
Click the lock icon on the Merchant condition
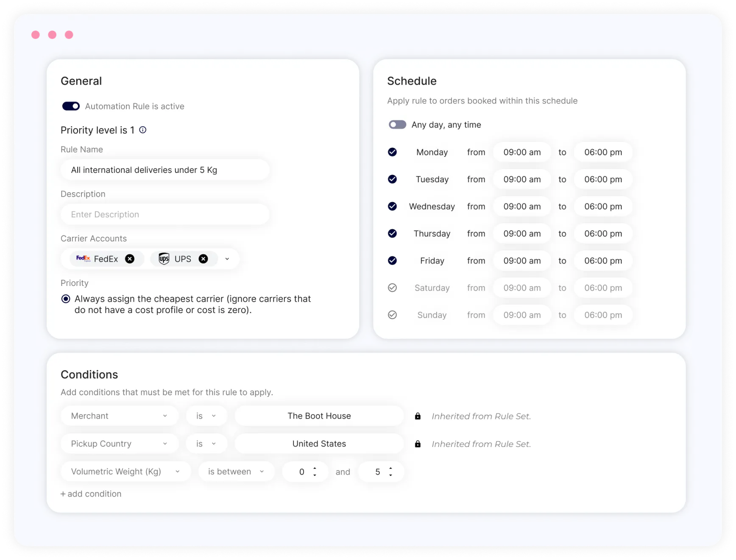(x=418, y=416)
